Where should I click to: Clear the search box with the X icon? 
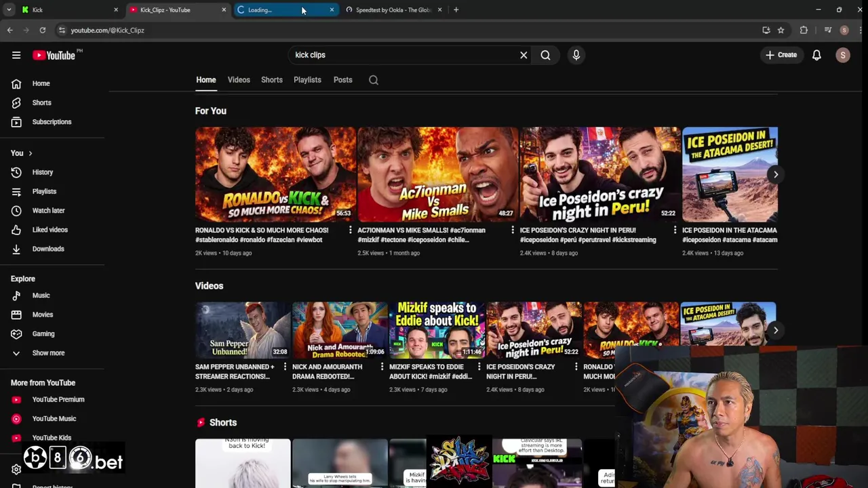tap(524, 55)
